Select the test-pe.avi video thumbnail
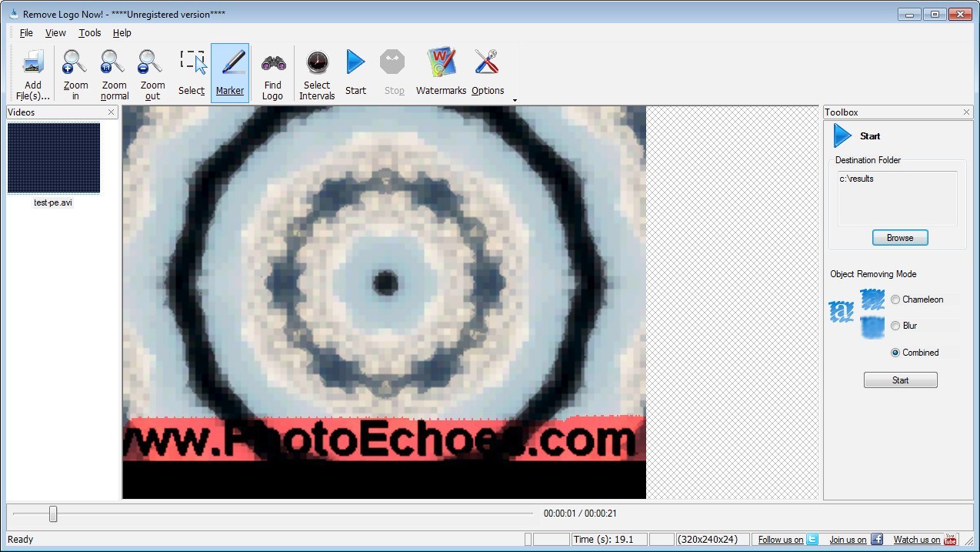980x552 pixels. tap(54, 158)
